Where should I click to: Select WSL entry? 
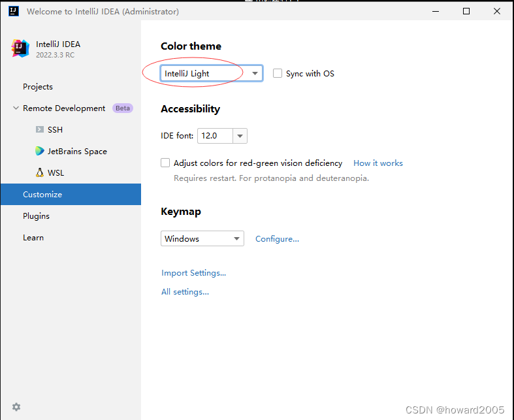tap(56, 173)
